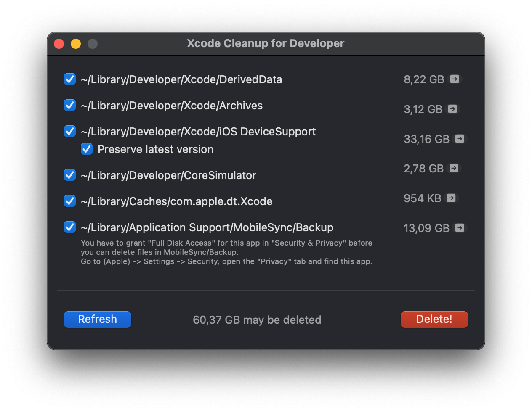The image size is (532, 412).
Task: Click the "60,37 GB may be deleted" text
Action: click(257, 320)
